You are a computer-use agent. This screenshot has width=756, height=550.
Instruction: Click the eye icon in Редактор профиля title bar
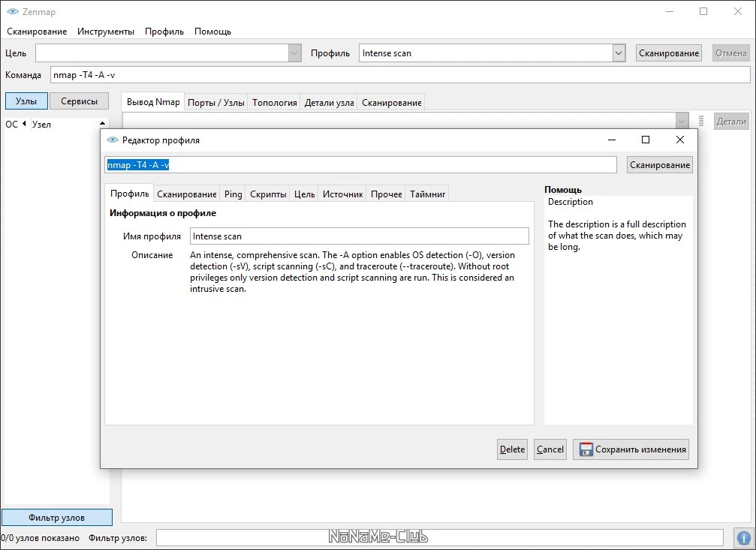click(112, 140)
